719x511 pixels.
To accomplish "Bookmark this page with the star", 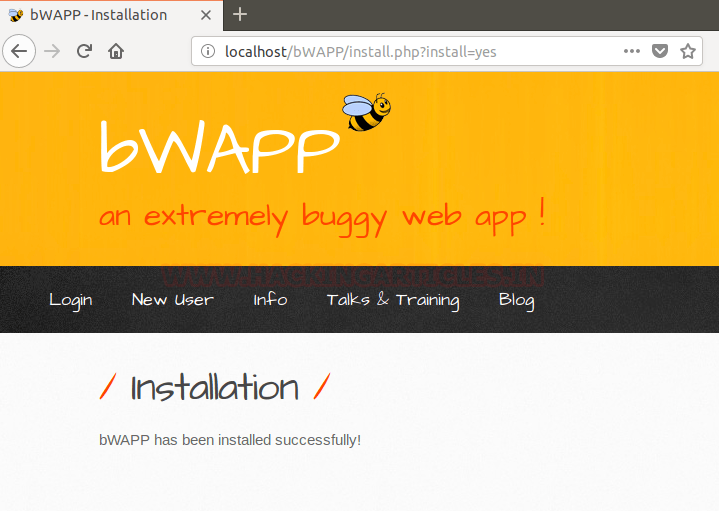I will [x=688, y=51].
